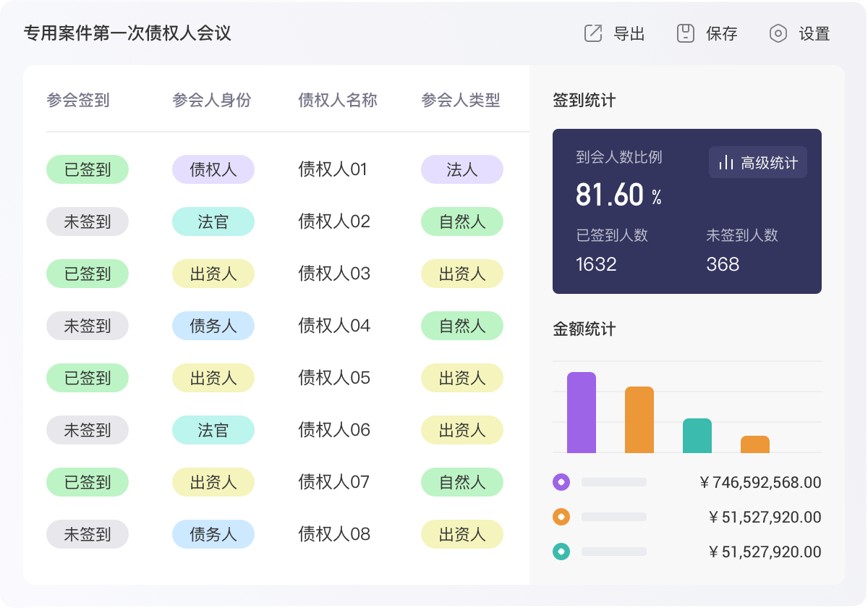This screenshot has height=608, width=868.
Task: Click the bar chart icon in 高级统计
Action: point(726,163)
